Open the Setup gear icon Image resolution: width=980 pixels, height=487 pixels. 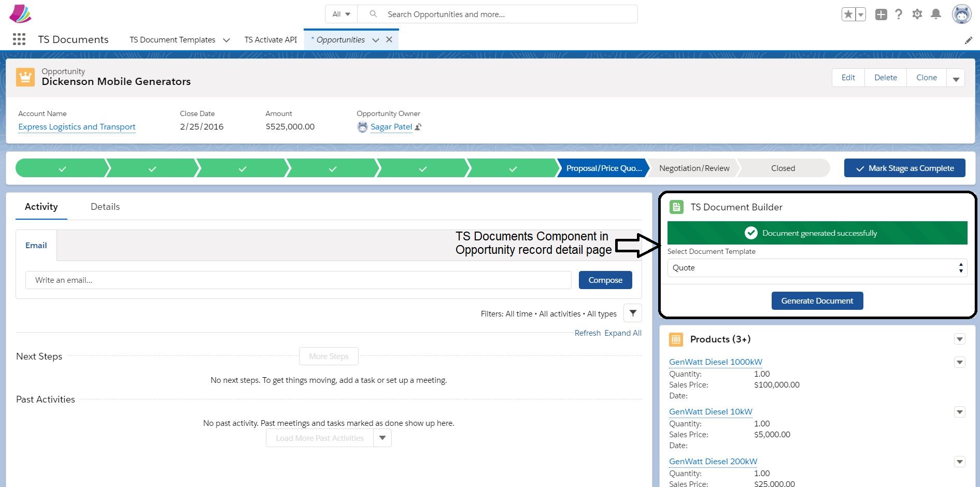pos(917,14)
